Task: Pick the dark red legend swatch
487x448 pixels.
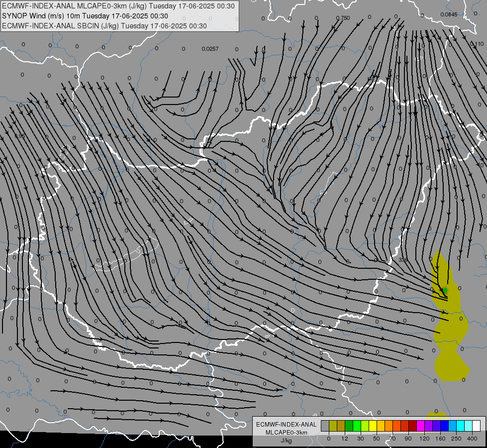Action: click(x=413, y=426)
